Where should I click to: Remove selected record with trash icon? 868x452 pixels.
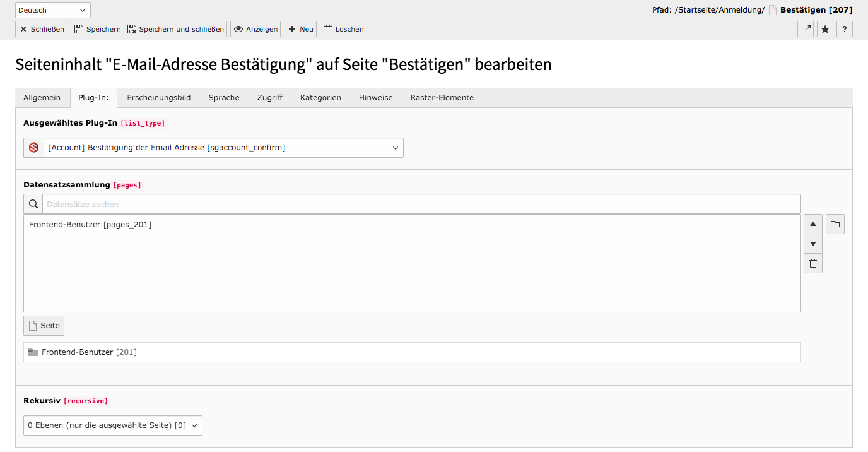point(813,263)
